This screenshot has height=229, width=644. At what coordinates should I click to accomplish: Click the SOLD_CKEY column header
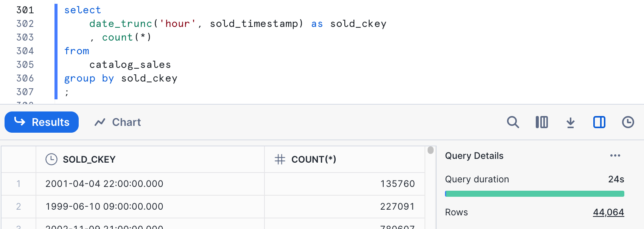[89, 159]
